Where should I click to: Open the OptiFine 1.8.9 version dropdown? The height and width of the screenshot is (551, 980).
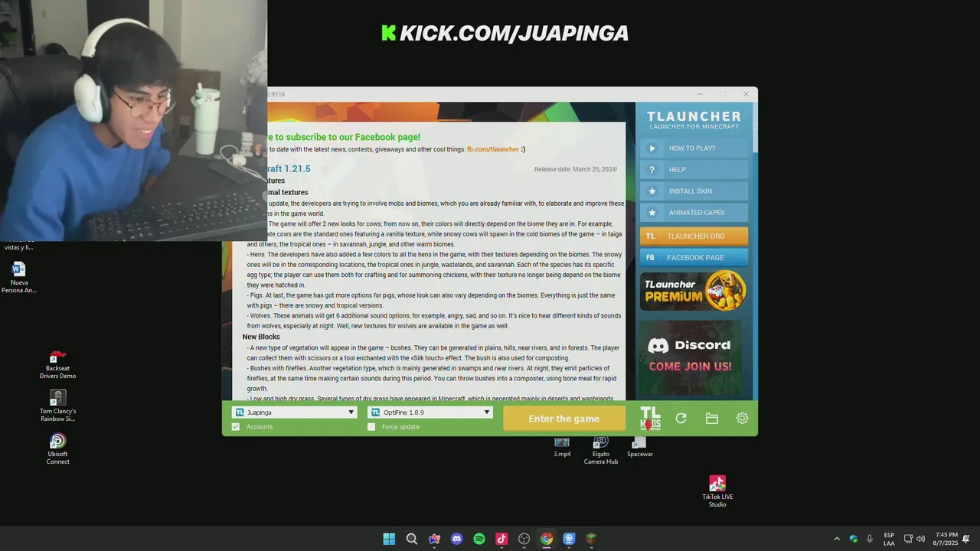tap(430, 412)
